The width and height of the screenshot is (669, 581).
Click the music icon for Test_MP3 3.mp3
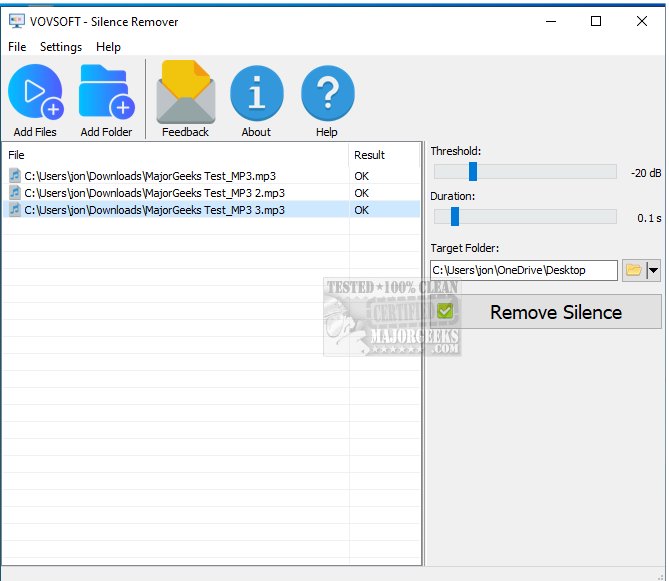[15, 209]
